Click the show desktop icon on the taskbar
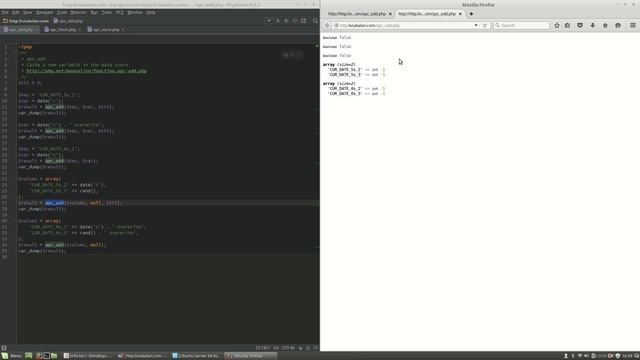 (x=29, y=356)
